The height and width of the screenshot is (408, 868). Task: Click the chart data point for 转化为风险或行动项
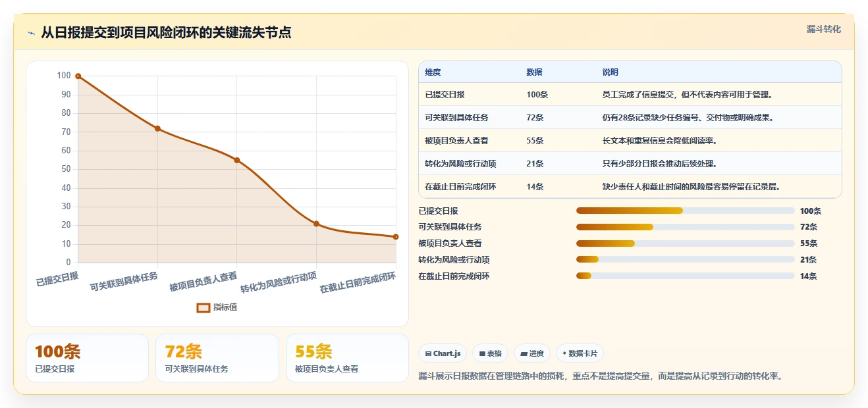pyautogui.click(x=316, y=224)
